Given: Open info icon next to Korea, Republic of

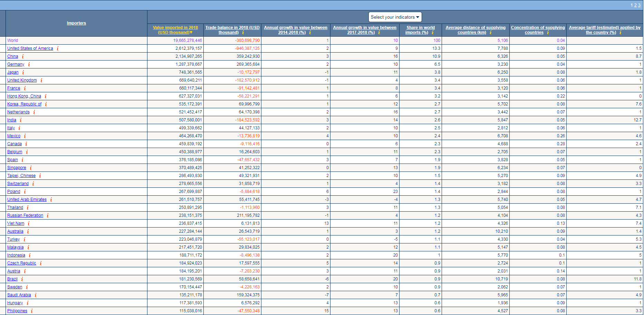Looking at the screenshot, I should [x=46, y=104].
